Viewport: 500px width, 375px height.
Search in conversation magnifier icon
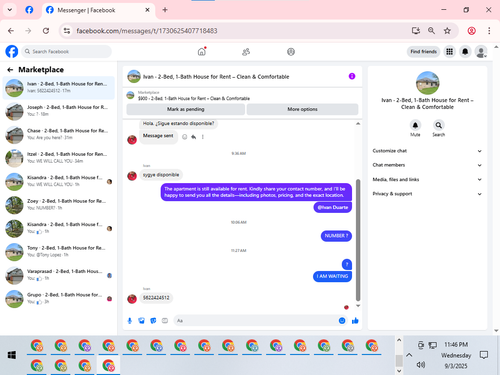[439, 125]
